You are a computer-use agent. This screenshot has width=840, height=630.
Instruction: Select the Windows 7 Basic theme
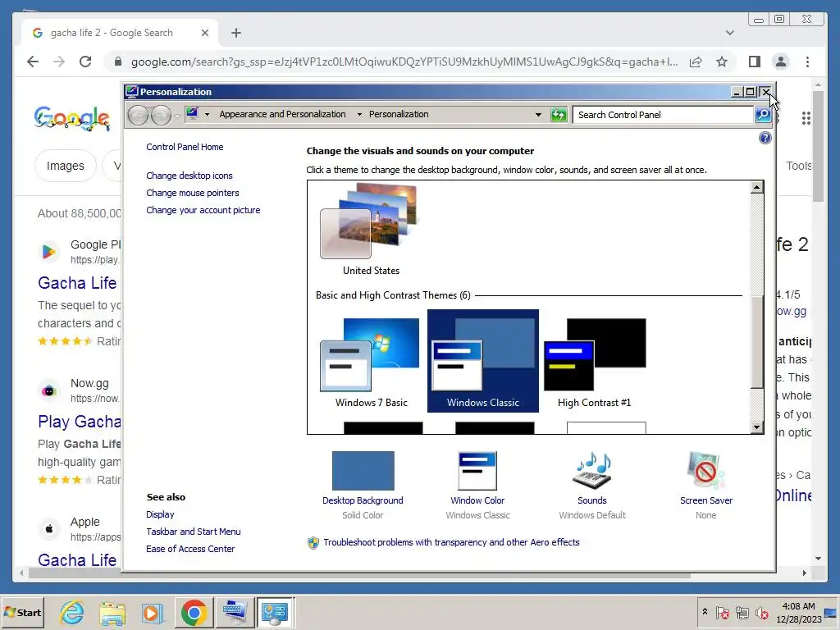(371, 362)
